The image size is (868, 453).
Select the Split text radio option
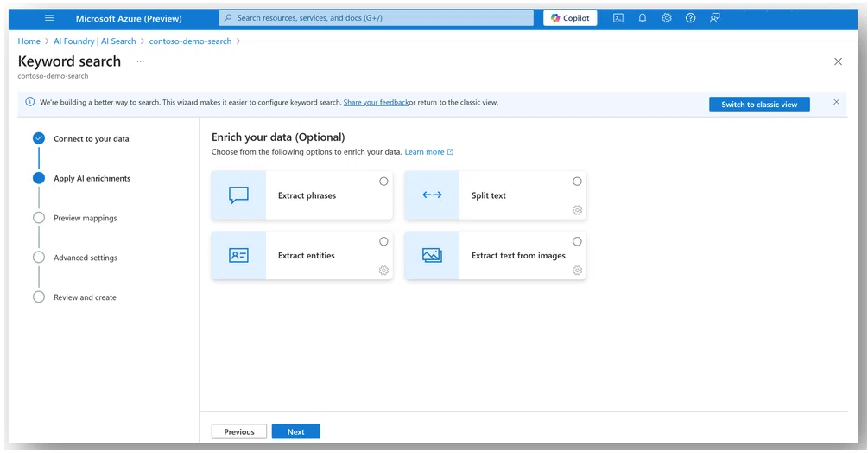pyautogui.click(x=577, y=181)
